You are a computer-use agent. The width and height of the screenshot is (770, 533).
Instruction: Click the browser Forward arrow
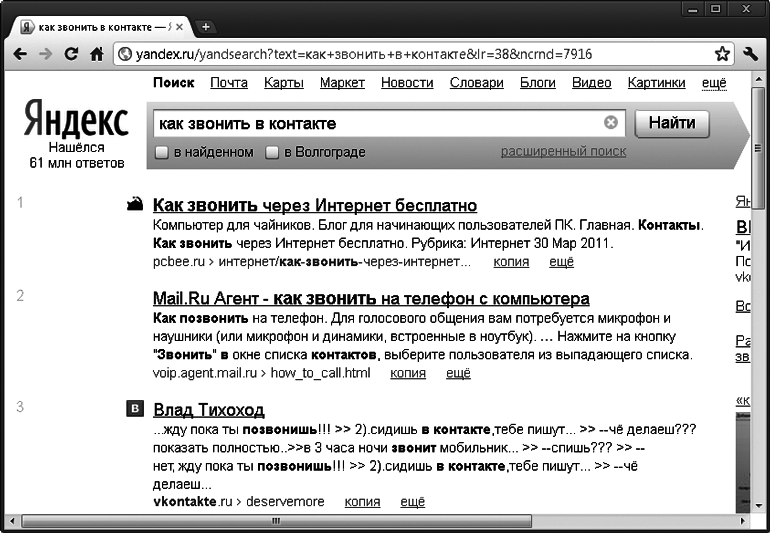click(45, 54)
